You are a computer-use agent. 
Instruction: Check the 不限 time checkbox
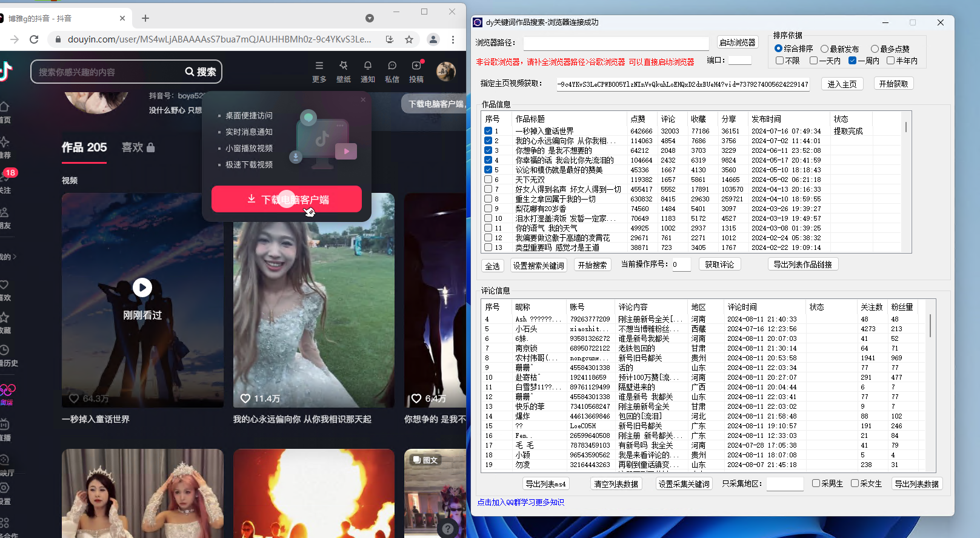[779, 60]
